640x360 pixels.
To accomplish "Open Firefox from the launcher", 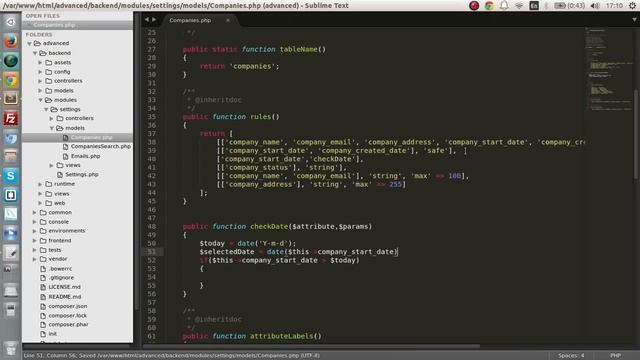I will (x=11, y=41).
